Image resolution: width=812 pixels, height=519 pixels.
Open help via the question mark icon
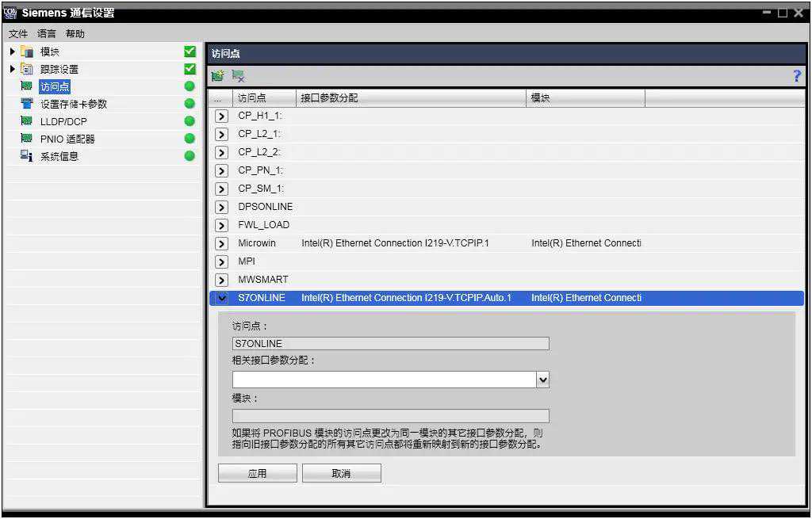coord(797,76)
